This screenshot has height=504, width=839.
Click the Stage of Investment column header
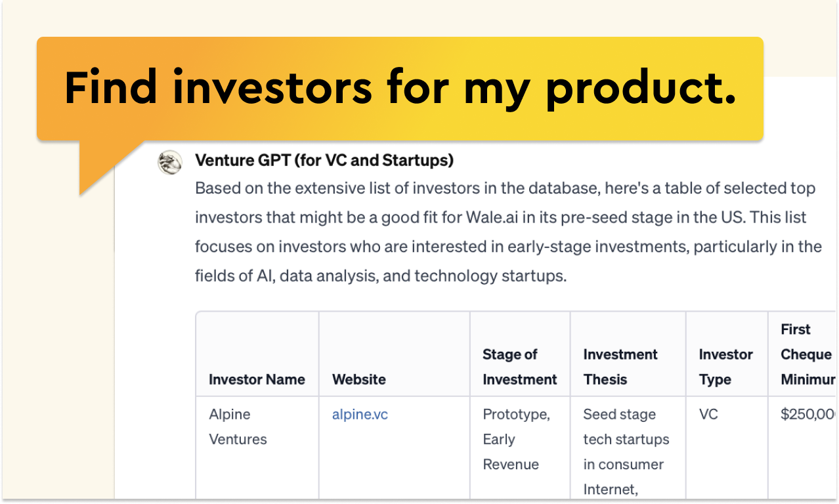[519, 367]
